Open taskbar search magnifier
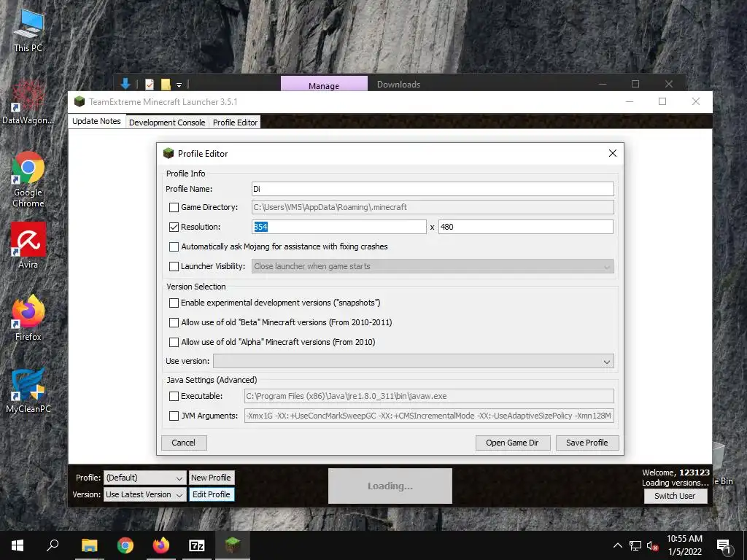747x560 pixels. [x=53, y=545]
